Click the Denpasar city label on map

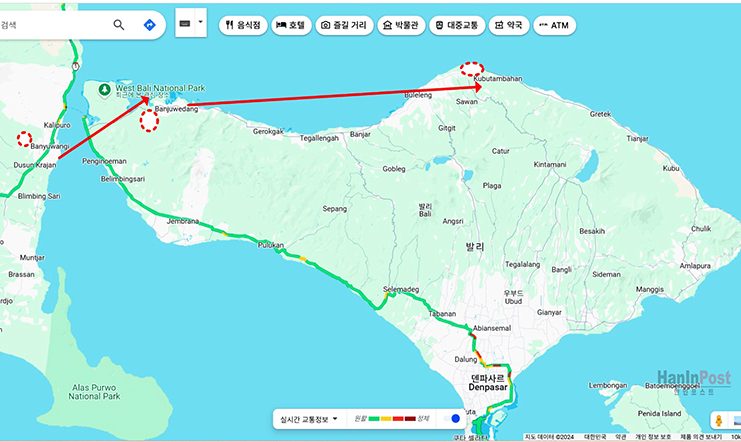click(491, 384)
